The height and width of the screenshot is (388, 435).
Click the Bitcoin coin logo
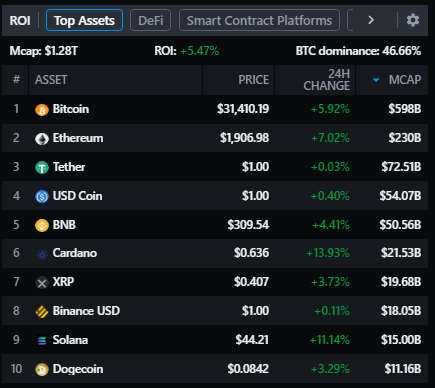coord(42,110)
